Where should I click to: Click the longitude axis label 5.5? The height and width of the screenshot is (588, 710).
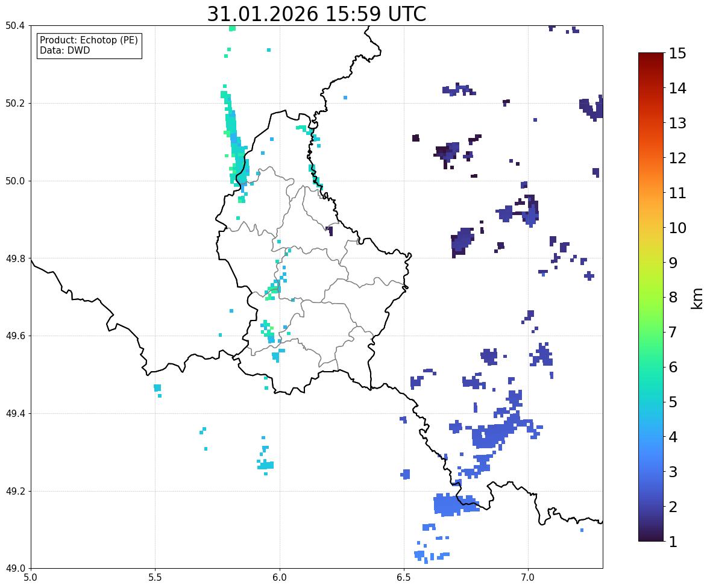[155, 578]
